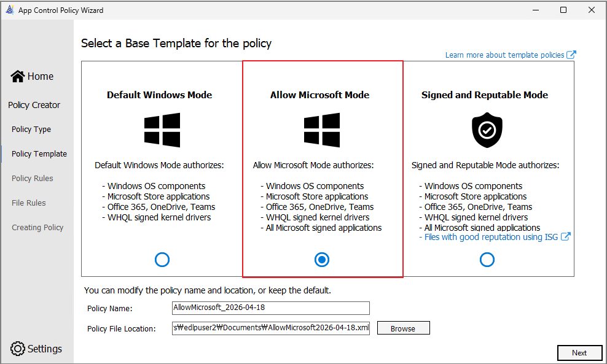Click the Browse button
607x364 pixels.
(404, 328)
